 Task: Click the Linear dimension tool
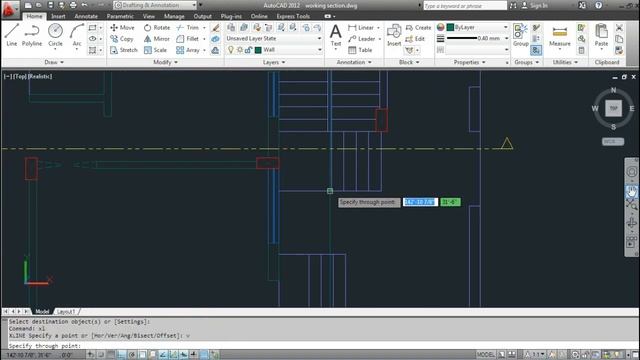(x=361, y=27)
